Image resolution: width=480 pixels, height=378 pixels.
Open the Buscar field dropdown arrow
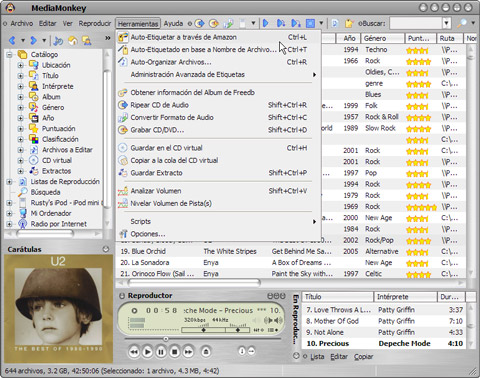[x=447, y=23]
